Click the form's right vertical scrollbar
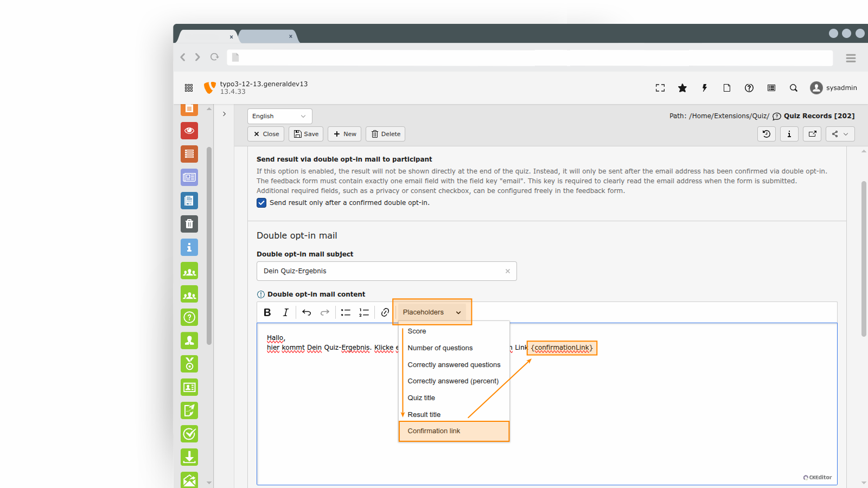 tap(864, 259)
